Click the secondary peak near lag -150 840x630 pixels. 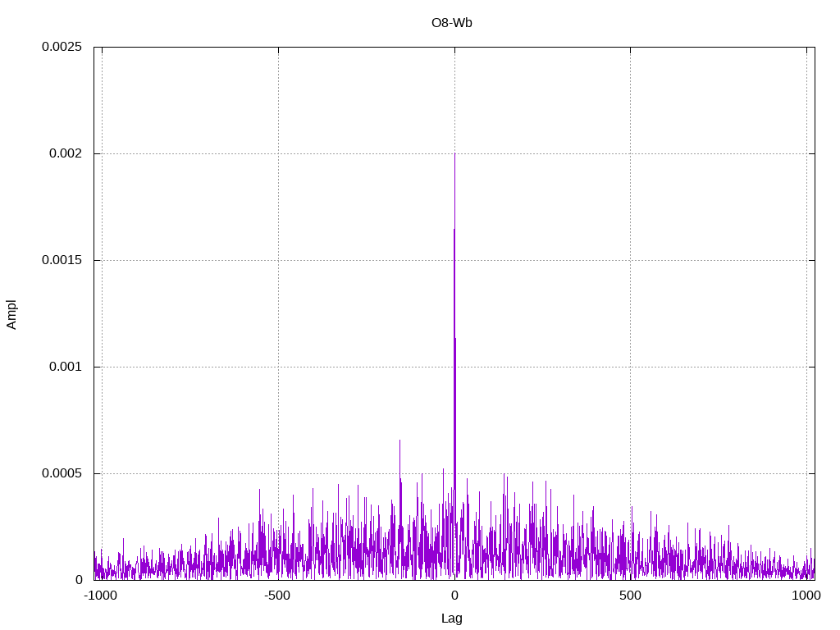click(x=399, y=441)
